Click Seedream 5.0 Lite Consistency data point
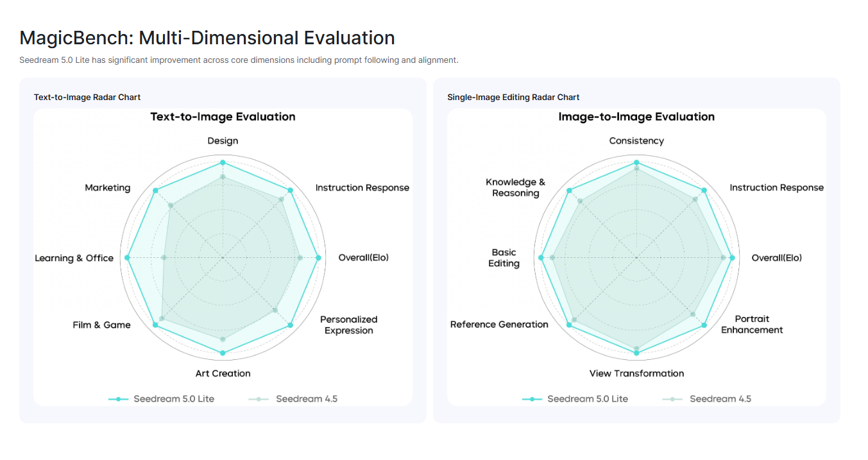Screen dimensions: 868x460 [636, 162]
